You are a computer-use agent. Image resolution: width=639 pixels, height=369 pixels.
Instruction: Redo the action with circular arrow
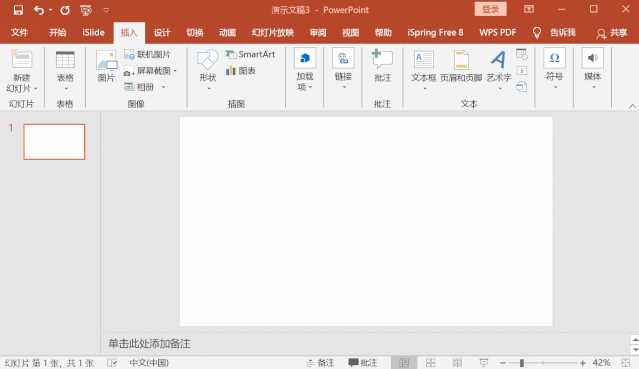point(65,10)
